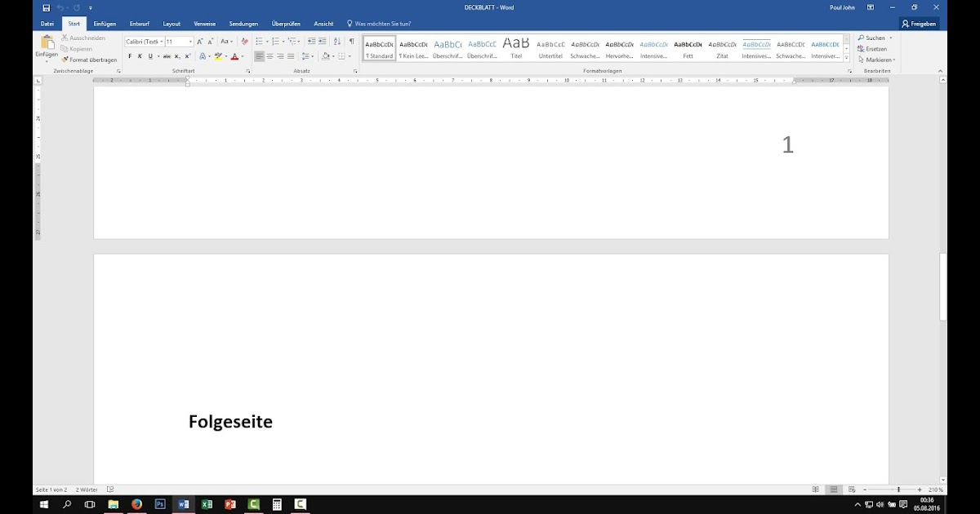Apply the Standard style

pos(379,48)
